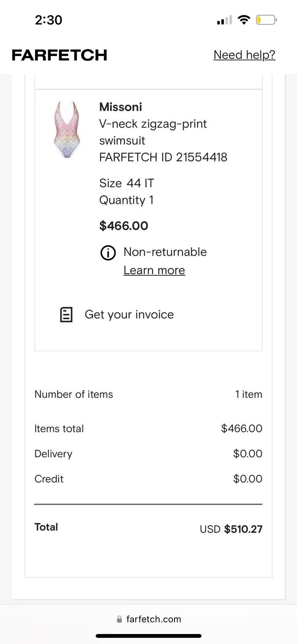The height and width of the screenshot is (644, 297).
Task: Tap the Non-returnable info icon
Action: pos(108,253)
